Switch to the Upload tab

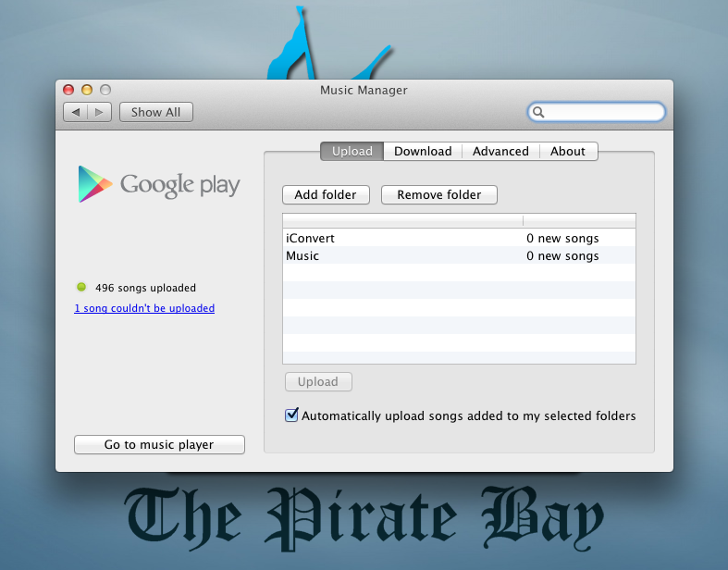click(x=352, y=152)
